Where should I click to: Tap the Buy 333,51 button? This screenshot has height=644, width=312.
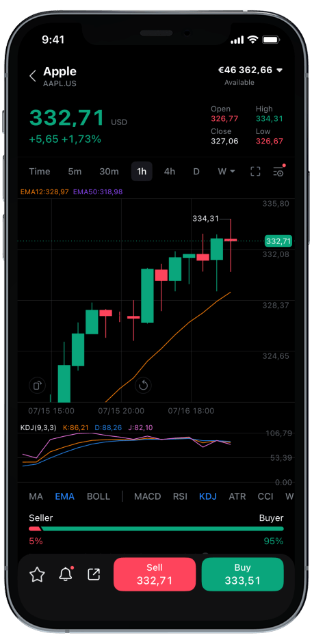(x=242, y=574)
